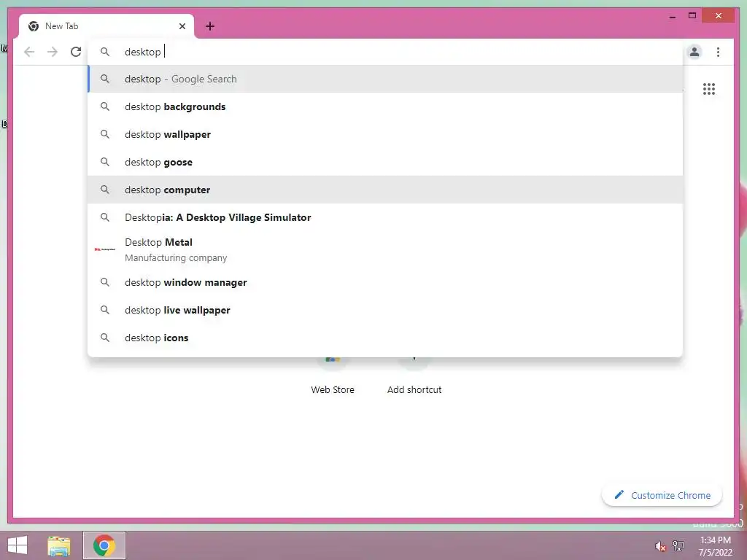Choose the desktop backgrounds suggestion
Screen dimensions: 747x560
[x=385, y=106]
